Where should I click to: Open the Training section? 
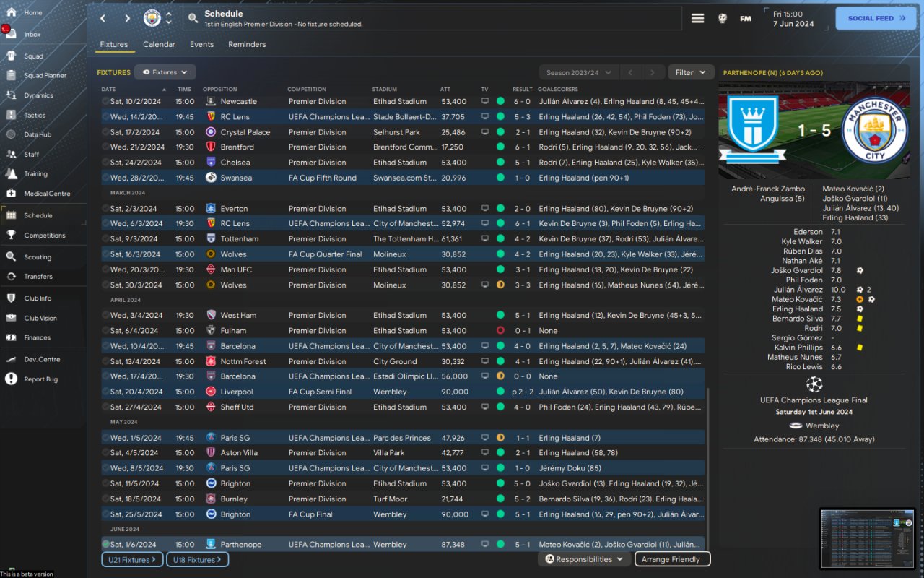pyautogui.click(x=35, y=173)
